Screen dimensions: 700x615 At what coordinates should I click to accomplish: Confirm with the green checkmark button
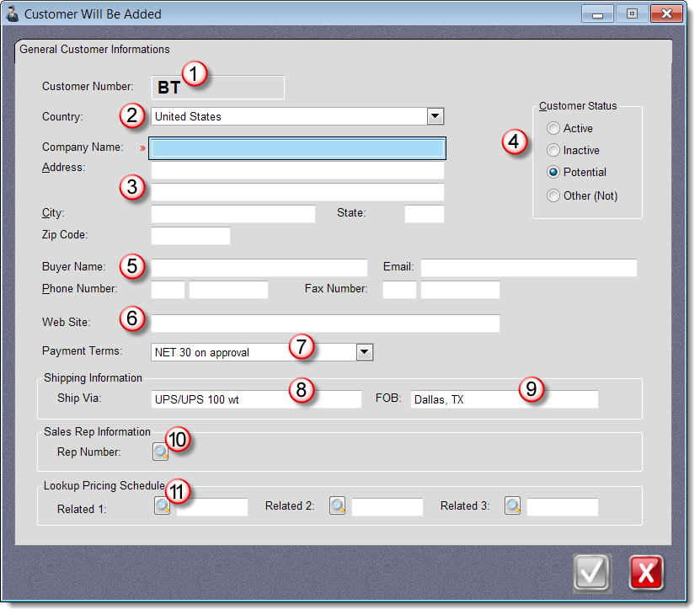(591, 573)
